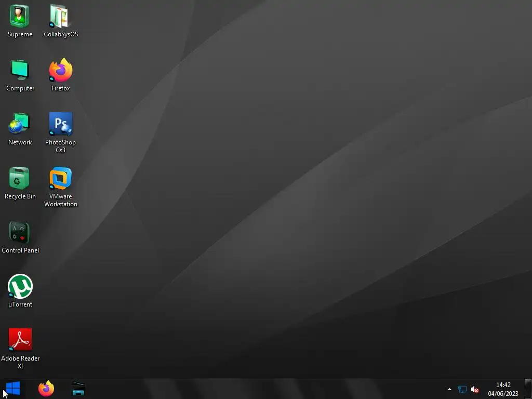This screenshot has height=399, width=532.
Task: Select the Adobe Reader XI shortcut
Action: [x=20, y=339]
